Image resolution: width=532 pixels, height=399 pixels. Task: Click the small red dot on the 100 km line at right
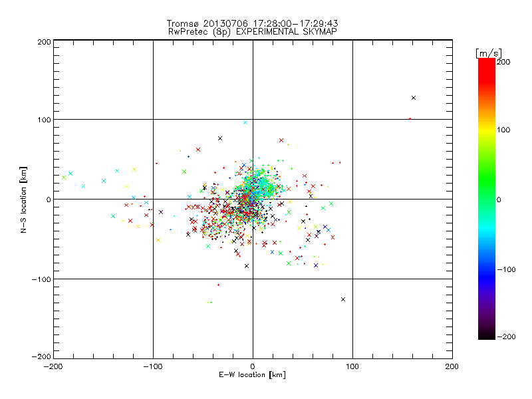pyautogui.click(x=410, y=119)
